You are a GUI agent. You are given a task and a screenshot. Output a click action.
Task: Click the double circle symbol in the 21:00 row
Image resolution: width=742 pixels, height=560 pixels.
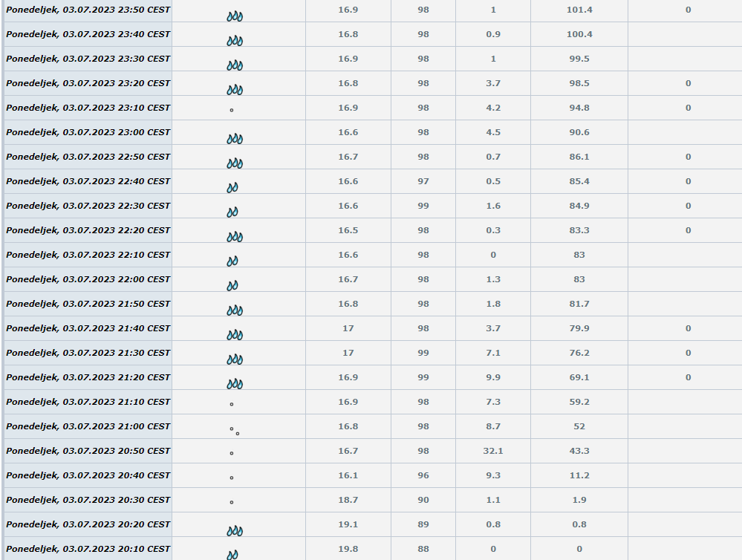coord(234,431)
